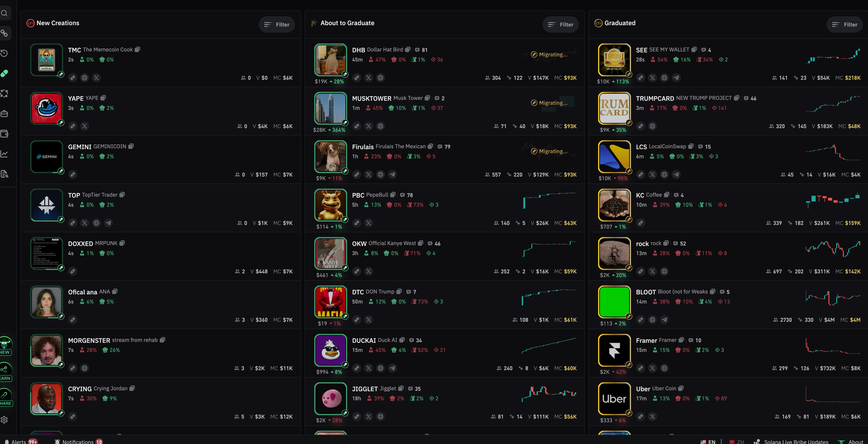Open Notifications in the bottom bar
This screenshot has width=868, height=444.
pos(79,441)
